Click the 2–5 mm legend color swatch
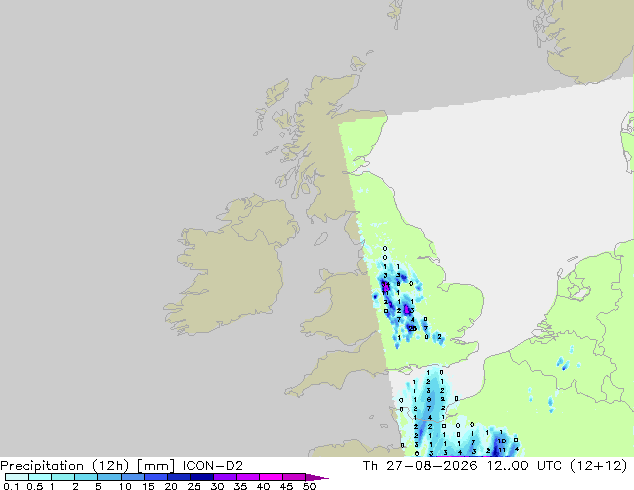Screen dimensions: 634x490 (x=86, y=477)
